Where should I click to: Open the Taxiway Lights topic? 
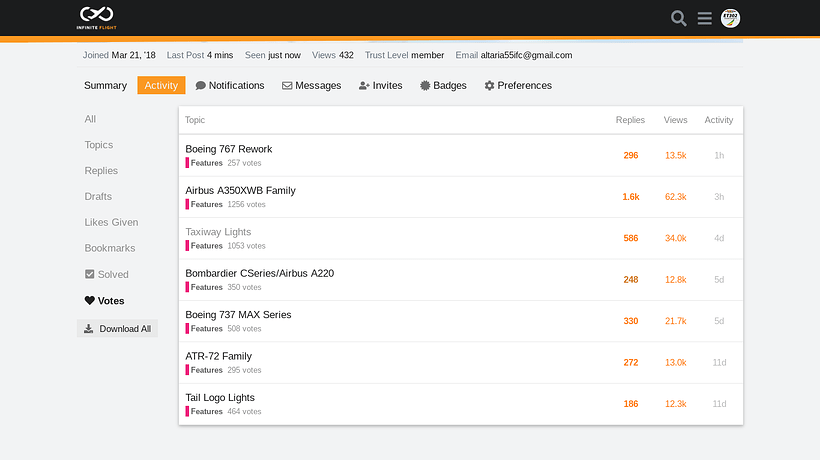pyautogui.click(x=218, y=232)
